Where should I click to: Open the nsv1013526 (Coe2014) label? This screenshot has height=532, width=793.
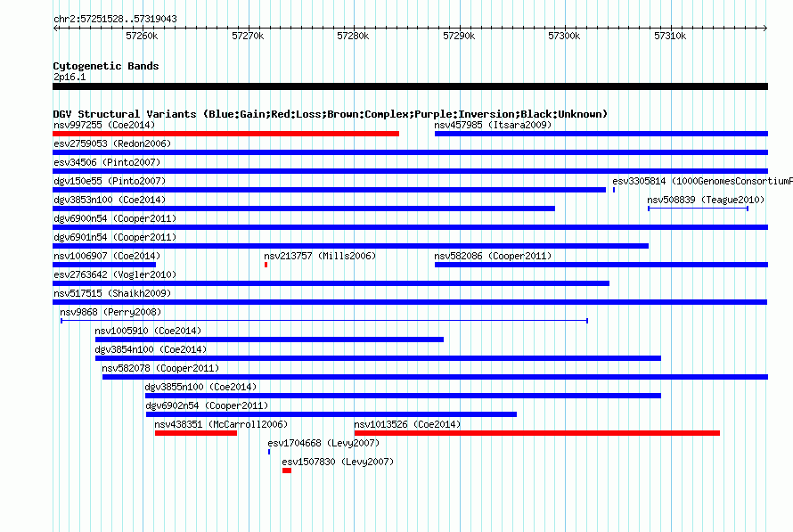407,424
